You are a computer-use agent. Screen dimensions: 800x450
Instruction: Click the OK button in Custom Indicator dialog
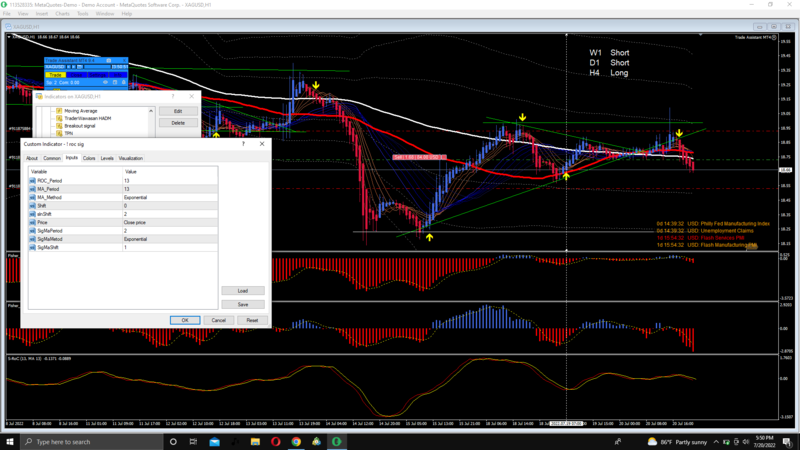point(185,320)
